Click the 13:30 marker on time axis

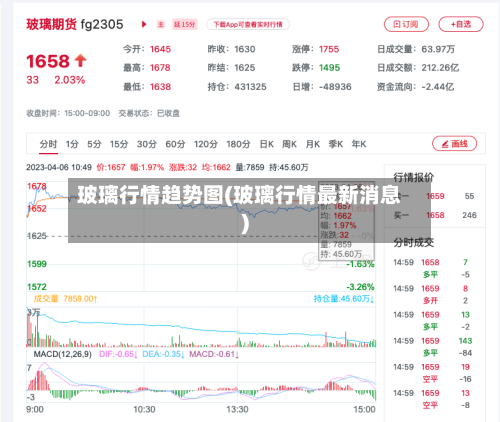coord(237,409)
